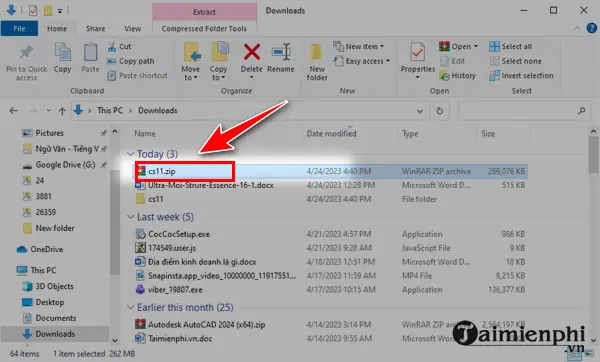Click the Edit button in ribbon

452,61
